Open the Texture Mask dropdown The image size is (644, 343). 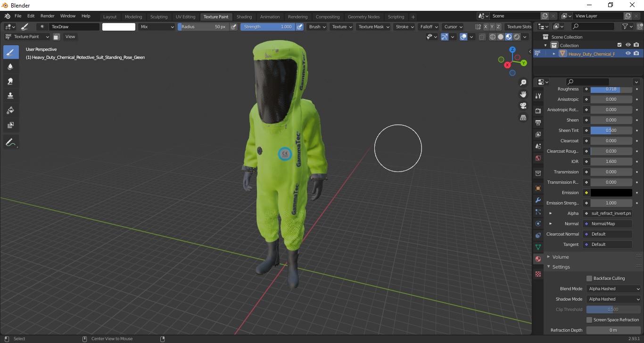point(373,27)
